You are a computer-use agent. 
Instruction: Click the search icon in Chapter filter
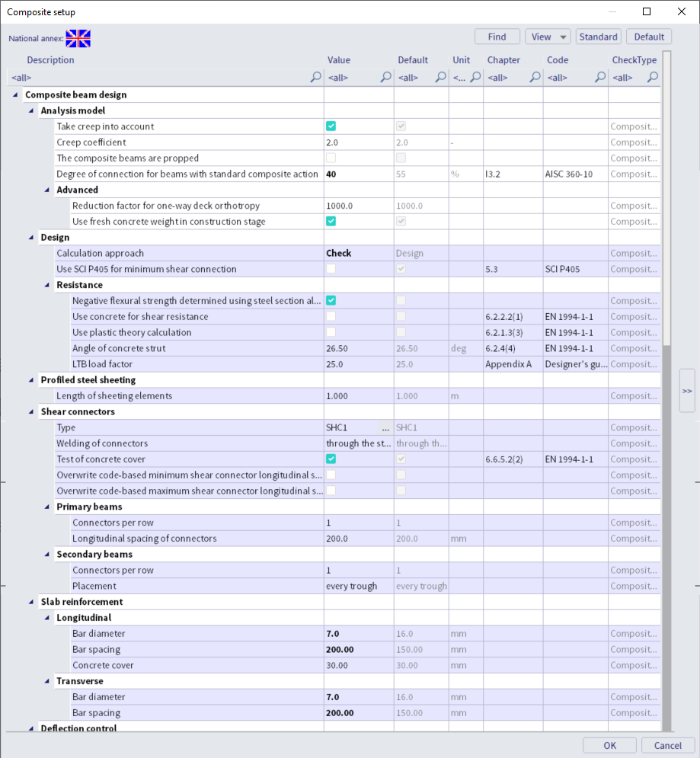coord(535,77)
